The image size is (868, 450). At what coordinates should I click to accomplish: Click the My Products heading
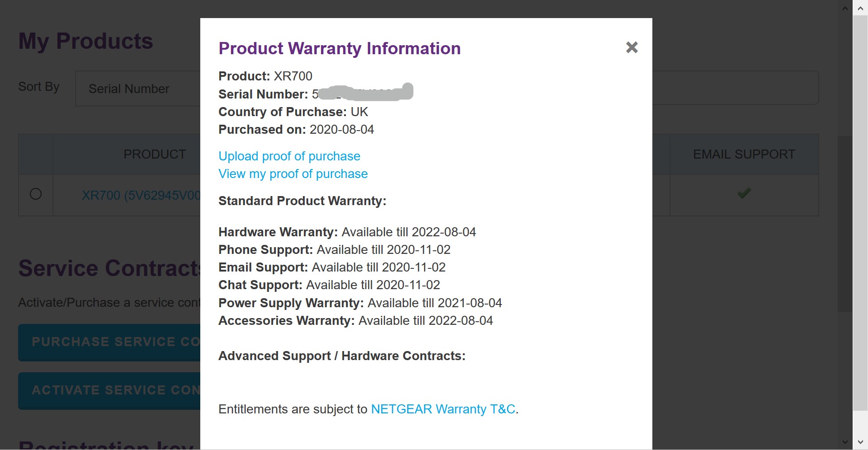click(x=86, y=41)
